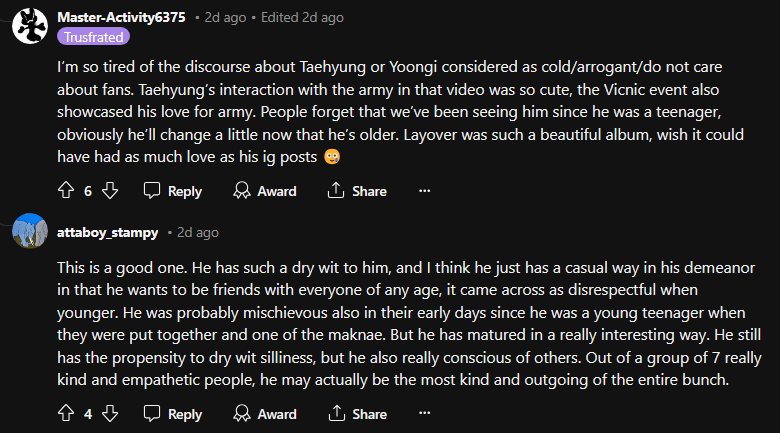This screenshot has height=433, width=780.
Task: Click attaboy_stampy's avatar image
Action: point(29,232)
